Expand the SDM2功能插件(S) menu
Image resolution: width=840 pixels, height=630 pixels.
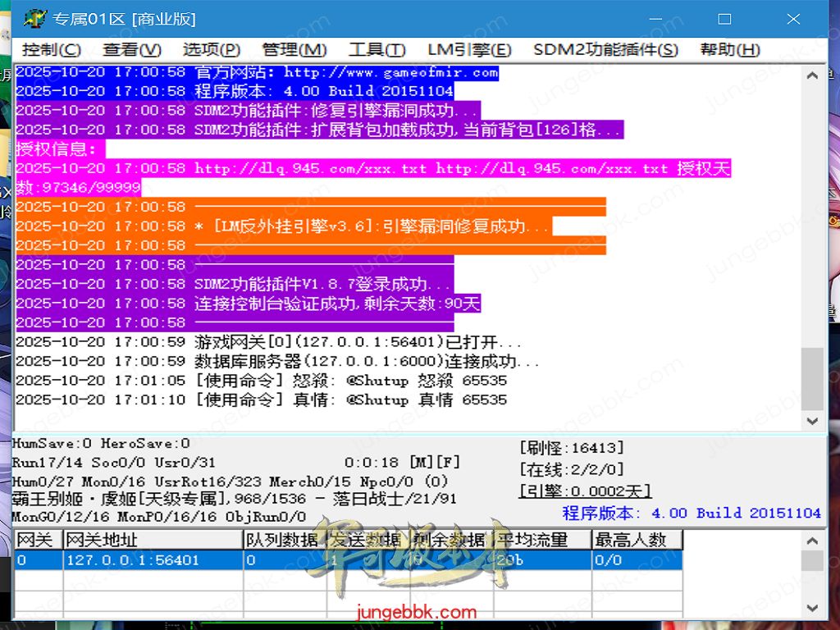coord(605,49)
